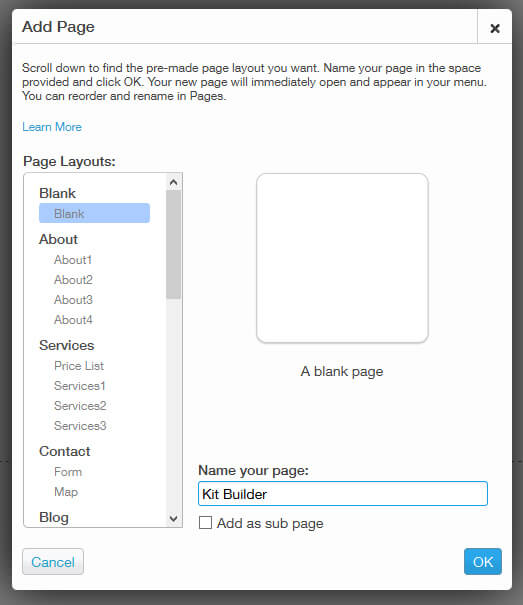523x605 pixels.
Task: Open the Learn More link
Action: (x=52, y=127)
